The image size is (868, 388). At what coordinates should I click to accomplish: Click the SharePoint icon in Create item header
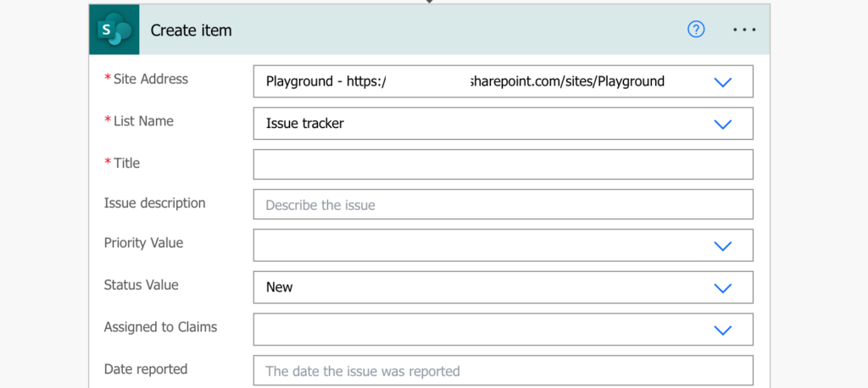pyautogui.click(x=114, y=30)
